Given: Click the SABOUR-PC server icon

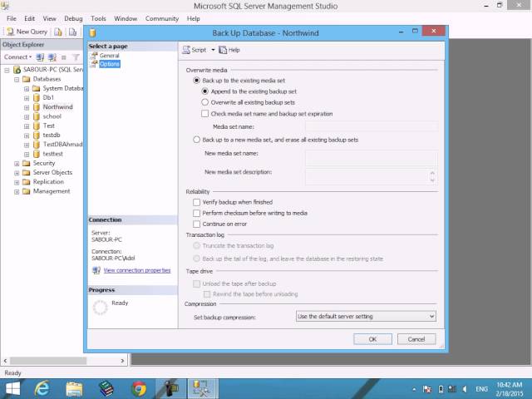Looking at the screenshot, I should 17,70.
